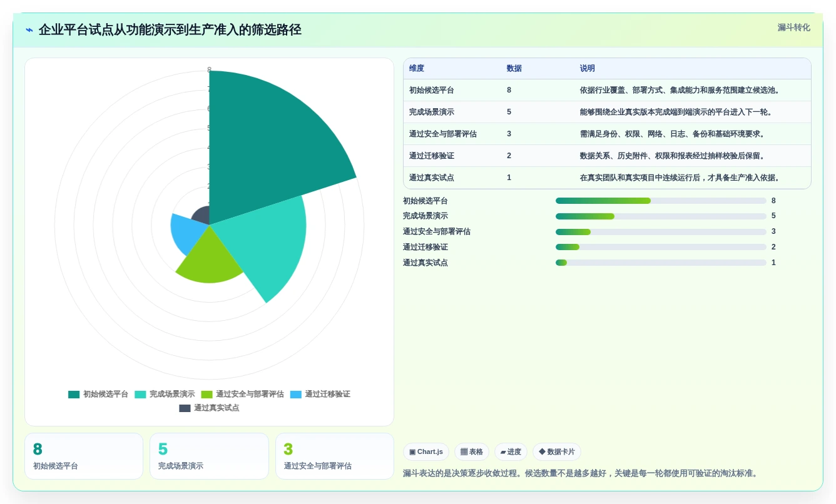This screenshot has height=504, width=836.
Task: Click the 通过安全与部署评估 progress bar
Action: click(661, 232)
